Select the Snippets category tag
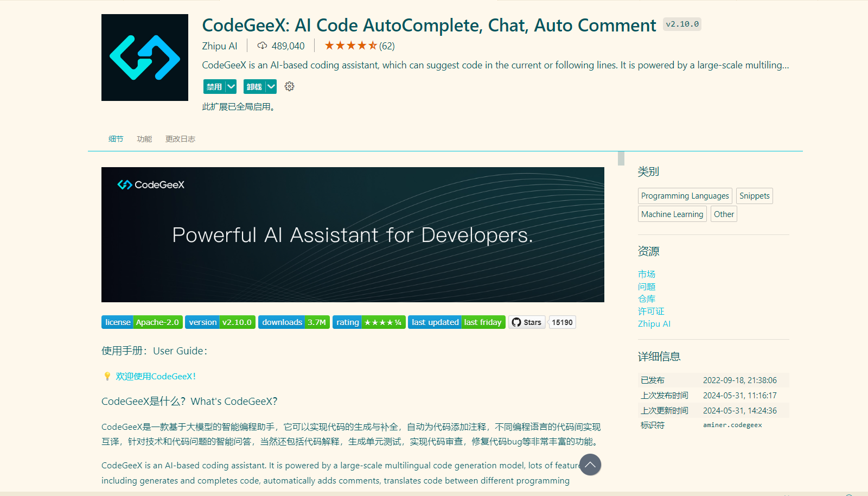Screen dimensions: 868x496 point(755,196)
